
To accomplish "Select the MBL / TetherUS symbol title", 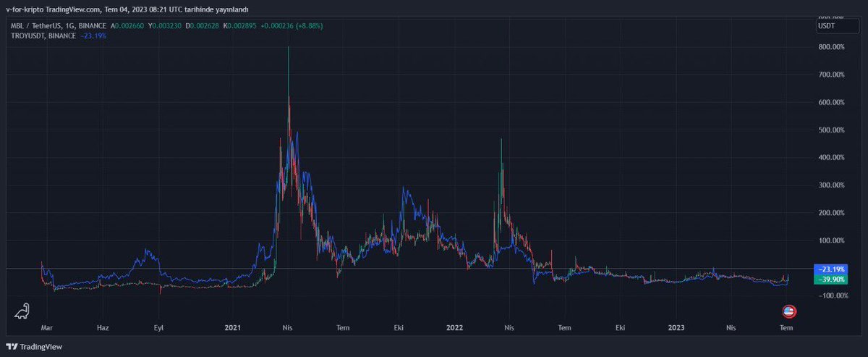I will click(x=36, y=25).
